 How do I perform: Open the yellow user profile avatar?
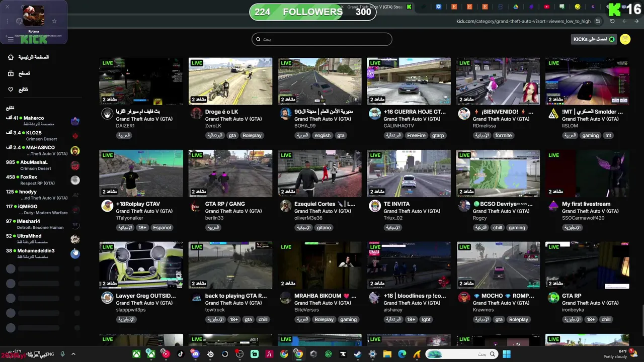coord(625,39)
